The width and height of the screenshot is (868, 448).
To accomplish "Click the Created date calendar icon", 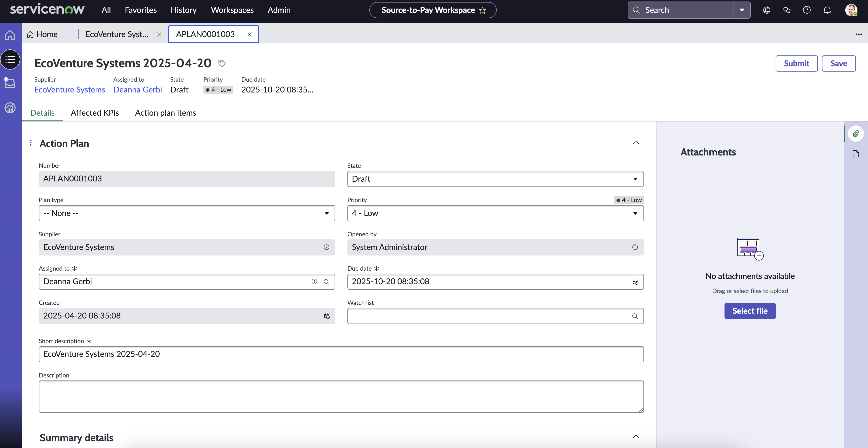I will pyautogui.click(x=327, y=316).
